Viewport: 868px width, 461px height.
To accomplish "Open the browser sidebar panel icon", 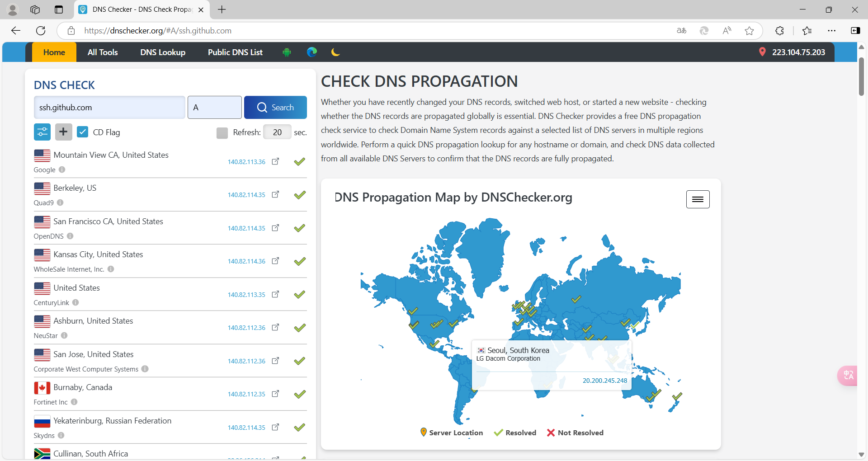I will [855, 31].
